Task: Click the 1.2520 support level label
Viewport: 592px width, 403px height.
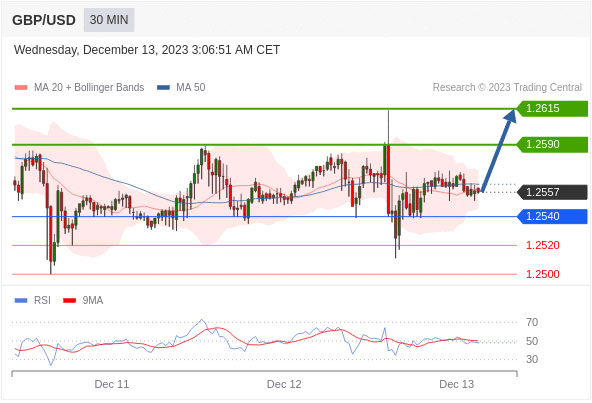Action: coord(543,246)
